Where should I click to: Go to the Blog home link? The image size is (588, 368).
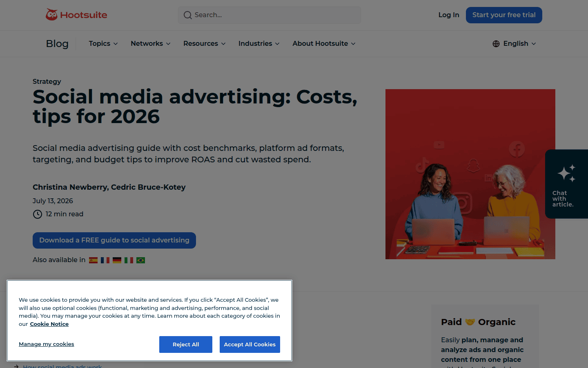click(x=57, y=44)
